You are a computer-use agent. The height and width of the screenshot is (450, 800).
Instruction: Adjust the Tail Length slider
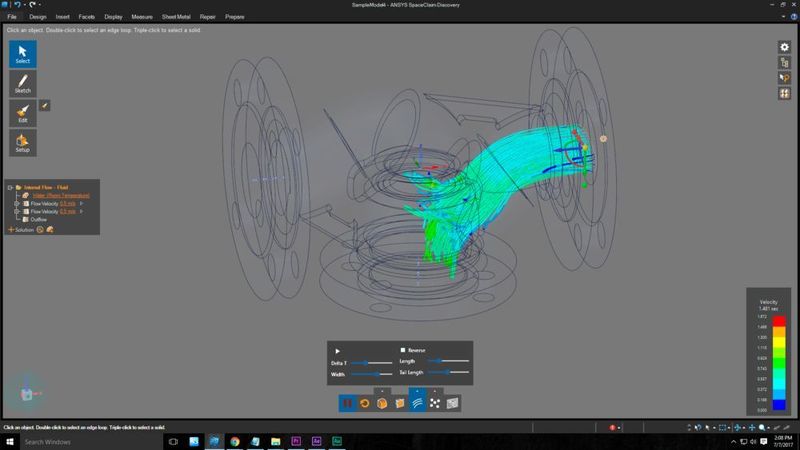tap(448, 372)
